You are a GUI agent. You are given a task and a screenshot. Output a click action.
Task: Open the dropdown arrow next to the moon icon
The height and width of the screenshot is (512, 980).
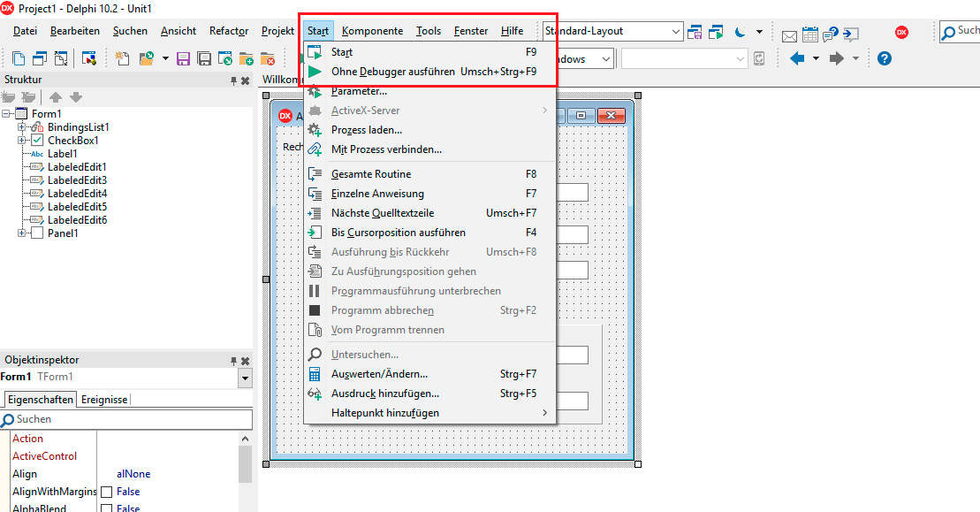(759, 32)
